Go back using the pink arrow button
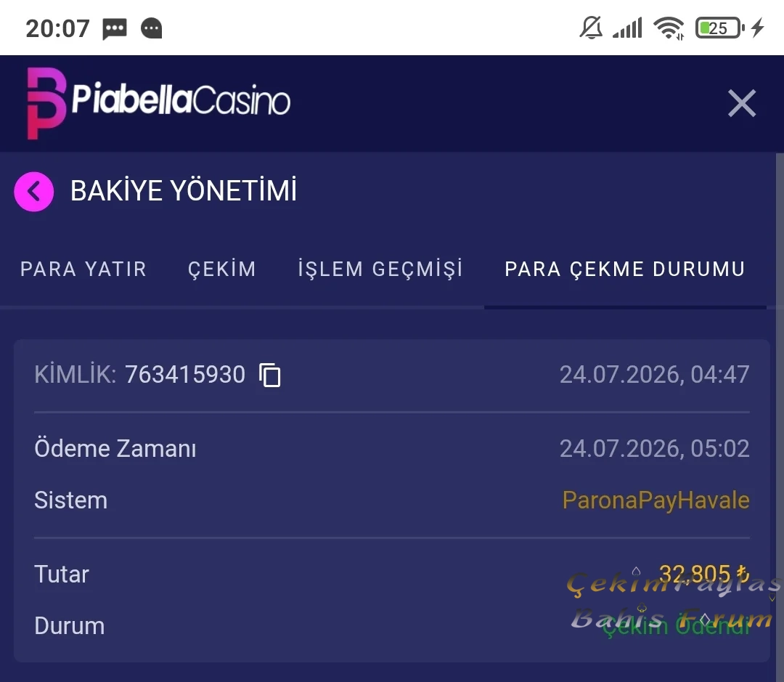 point(34,192)
